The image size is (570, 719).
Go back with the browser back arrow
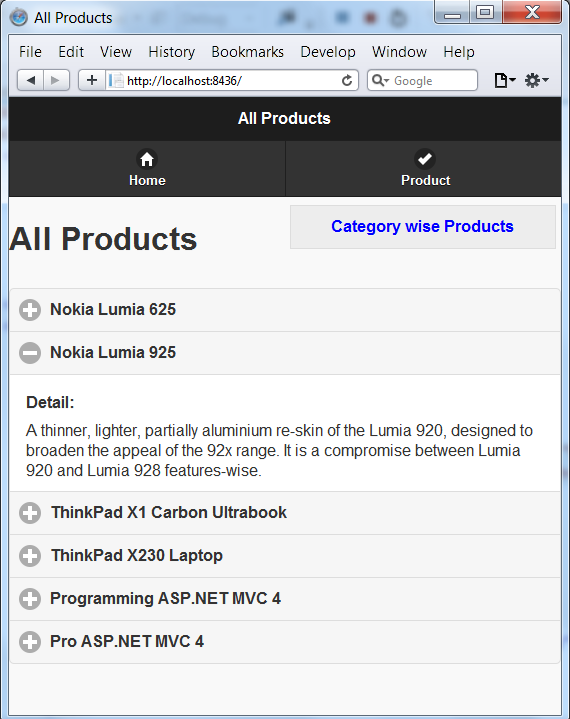pos(30,81)
